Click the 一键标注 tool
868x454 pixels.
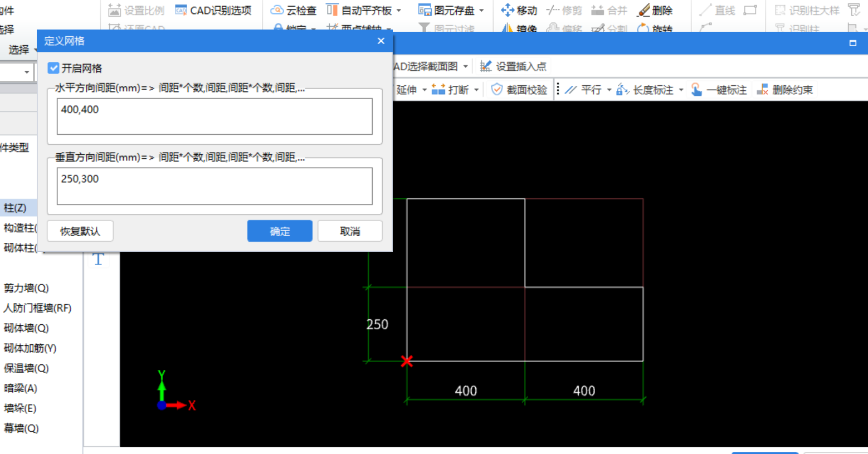coord(719,90)
